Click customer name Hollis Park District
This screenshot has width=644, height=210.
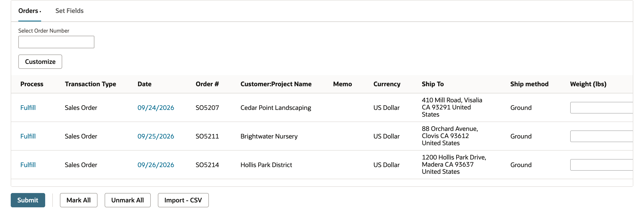(x=266, y=165)
